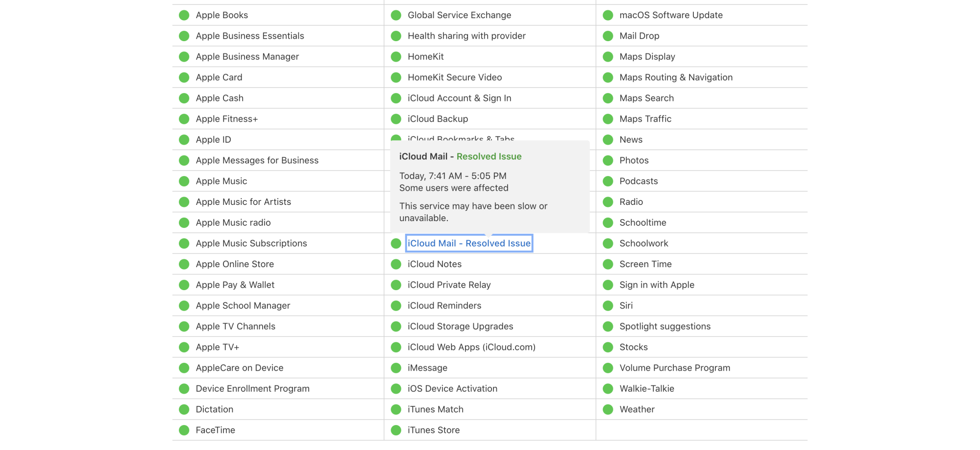The height and width of the screenshot is (450, 980).
Task: Click the green dot beside FaceTime
Action: 184,430
